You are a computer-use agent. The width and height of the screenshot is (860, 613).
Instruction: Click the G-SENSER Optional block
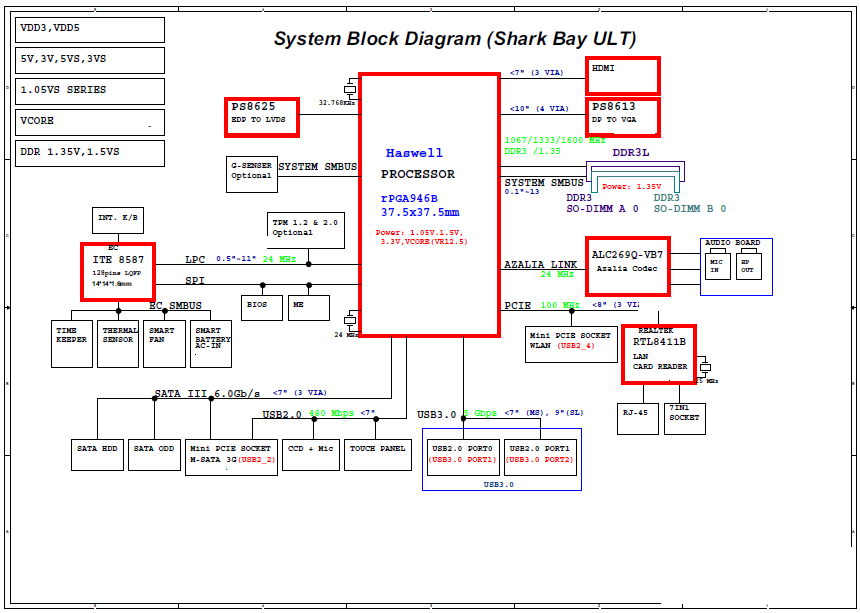click(x=252, y=174)
